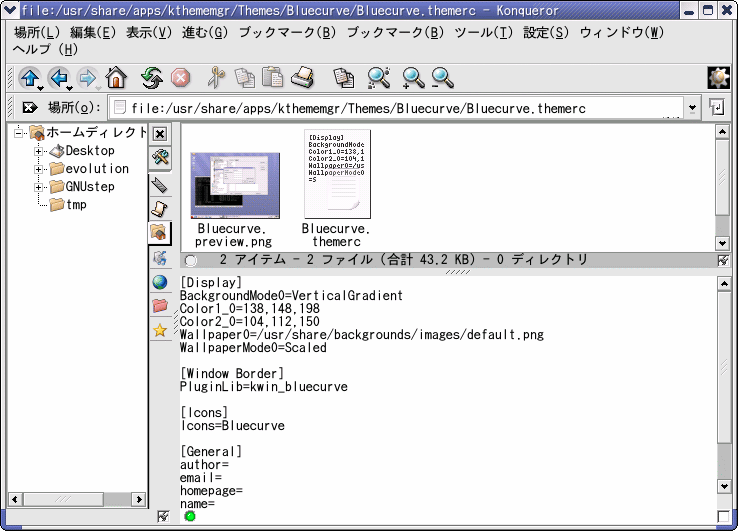Select Bluecurve.preview.png thumbnail
Image resolution: width=738 pixels, height=531 pixels.
point(235,185)
